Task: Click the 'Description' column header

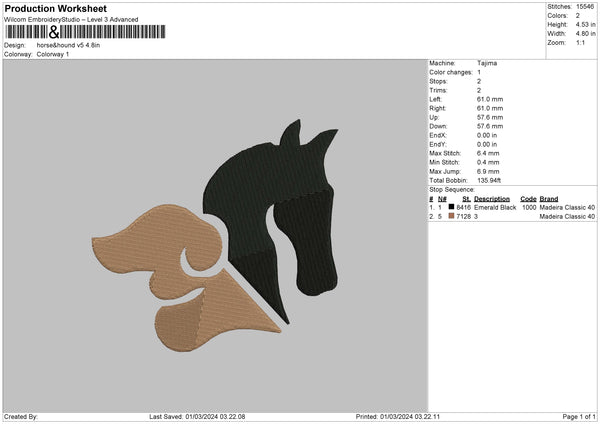Action: pyautogui.click(x=492, y=199)
